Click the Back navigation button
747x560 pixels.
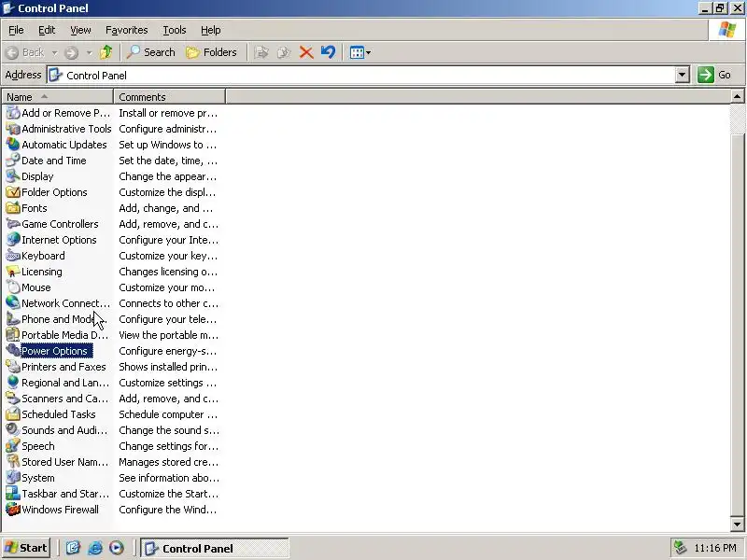click(x=25, y=52)
